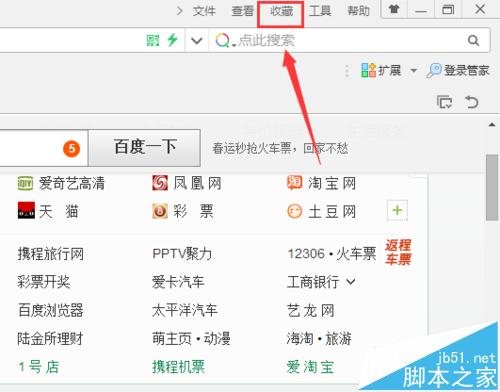Open green 携程机票 link

tap(179, 367)
